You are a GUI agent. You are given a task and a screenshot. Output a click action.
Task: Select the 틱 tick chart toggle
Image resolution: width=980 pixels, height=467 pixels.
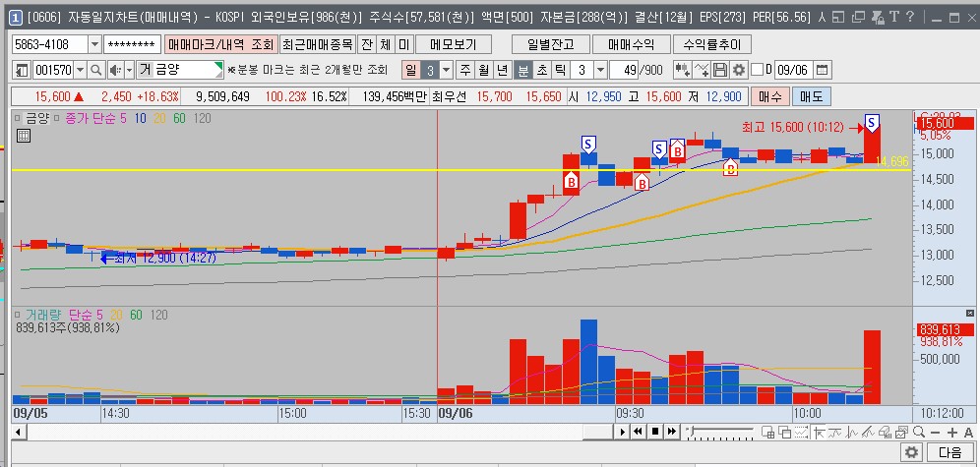(x=560, y=70)
